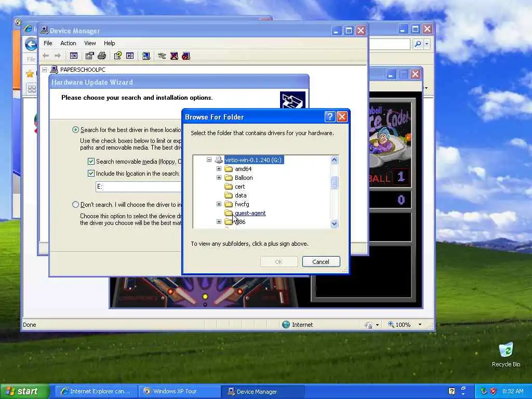Expand the amd64 folder plus sign
532x399 pixels.
[x=219, y=169]
